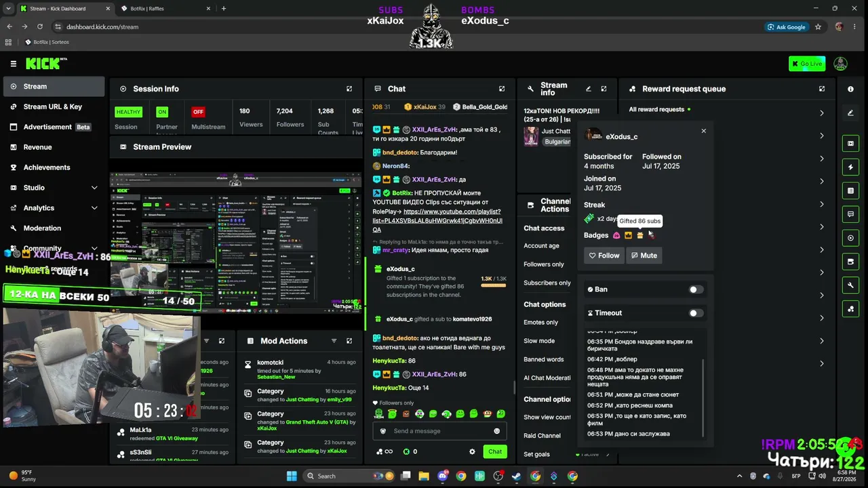
Task: Close the eXodus_c user card
Action: coord(703,131)
